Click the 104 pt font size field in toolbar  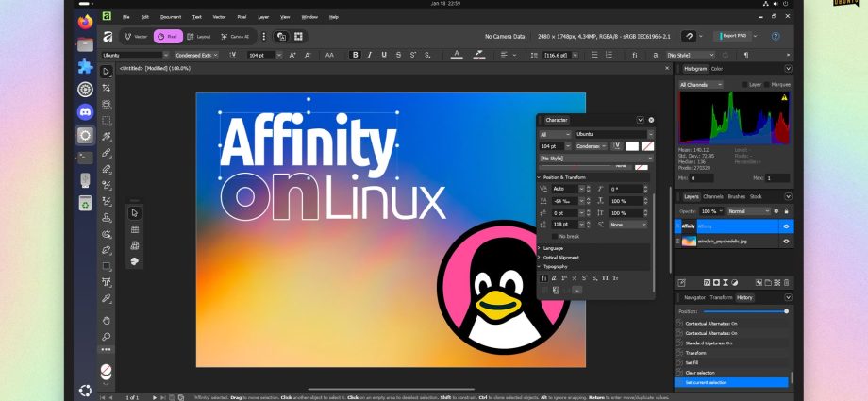260,56
